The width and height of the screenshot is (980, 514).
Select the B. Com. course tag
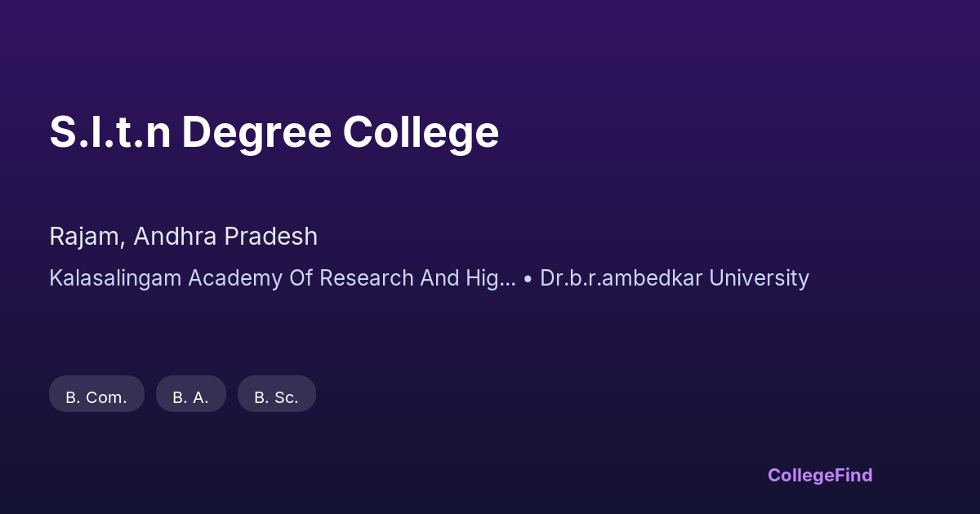[x=96, y=397]
